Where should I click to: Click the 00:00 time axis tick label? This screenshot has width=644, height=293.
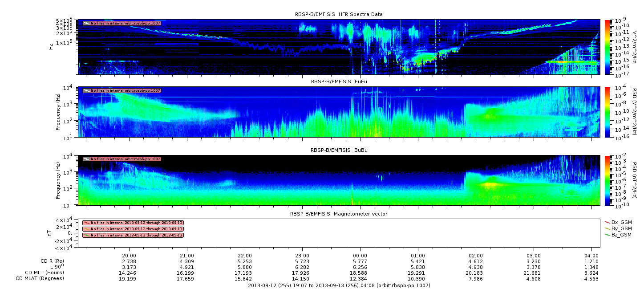tap(360, 256)
